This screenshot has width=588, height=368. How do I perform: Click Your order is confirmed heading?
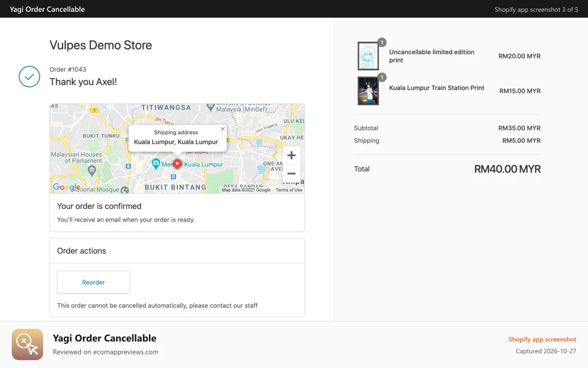(99, 206)
